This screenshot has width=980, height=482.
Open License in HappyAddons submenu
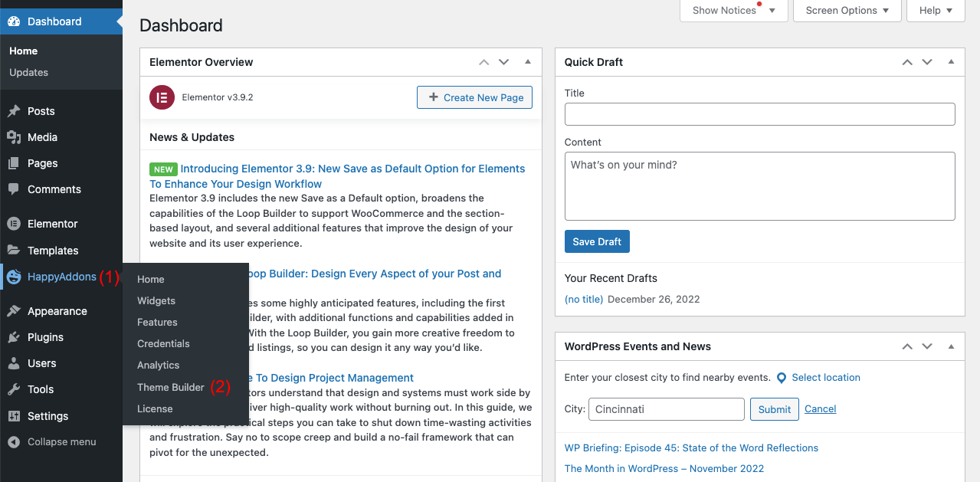(x=155, y=408)
